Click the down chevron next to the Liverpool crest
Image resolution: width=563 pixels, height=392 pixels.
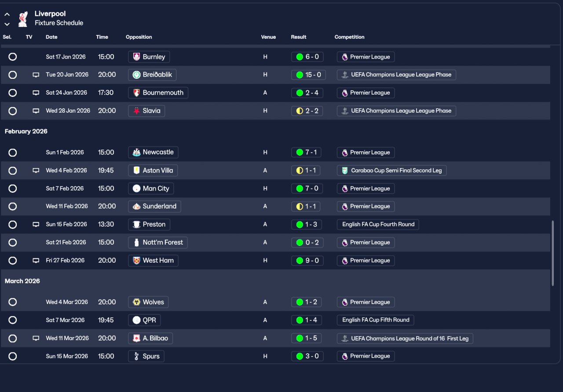(7, 24)
